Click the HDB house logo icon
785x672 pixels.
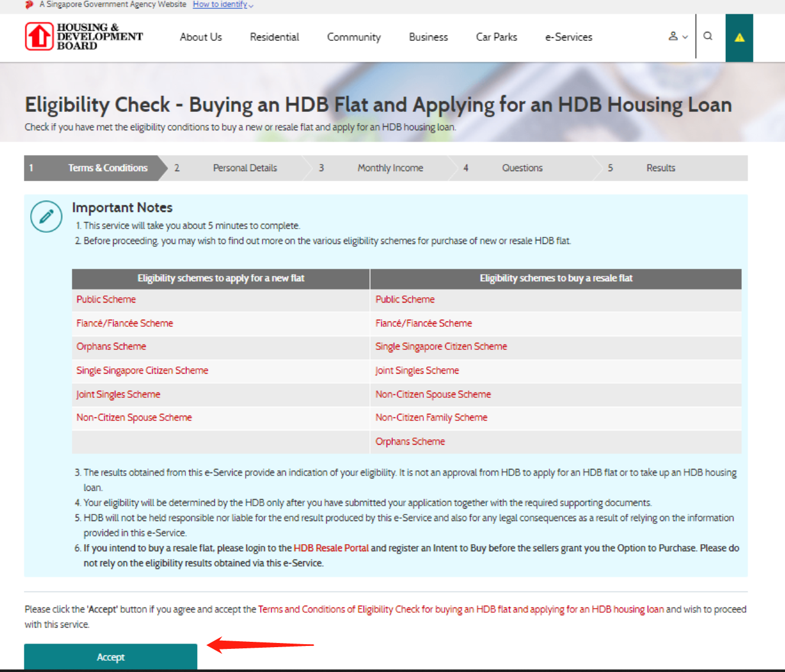click(39, 37)
